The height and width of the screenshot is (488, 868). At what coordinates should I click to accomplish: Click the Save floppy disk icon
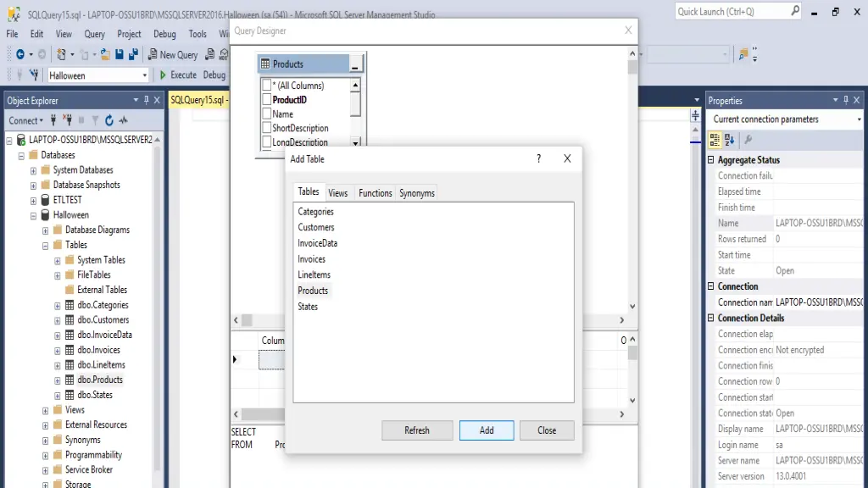click(x=119, y=54)
